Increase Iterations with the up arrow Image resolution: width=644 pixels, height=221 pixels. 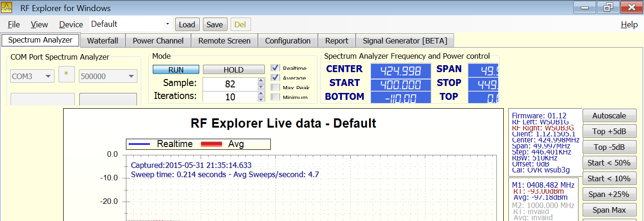click(x=261, y=94)
